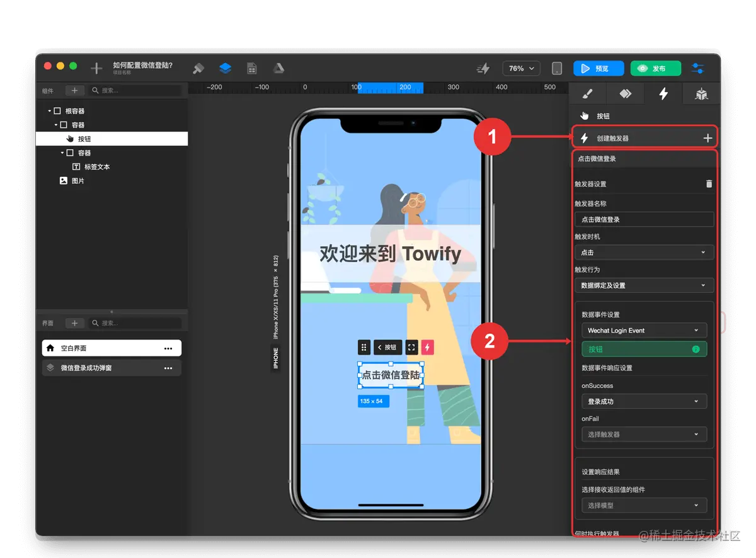Click the drag-handle dots icon above button
Viewport: 756px width, 558px height.
364,347
